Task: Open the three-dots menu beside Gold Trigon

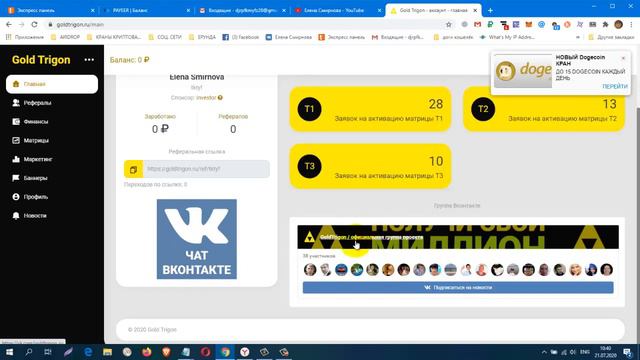Action: click(x=89, y=60)
